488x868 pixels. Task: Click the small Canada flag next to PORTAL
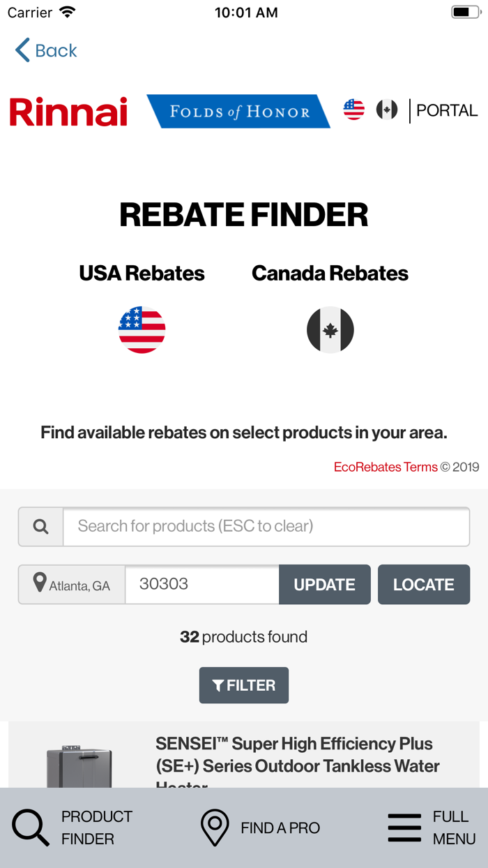click(x=388, y=109)
